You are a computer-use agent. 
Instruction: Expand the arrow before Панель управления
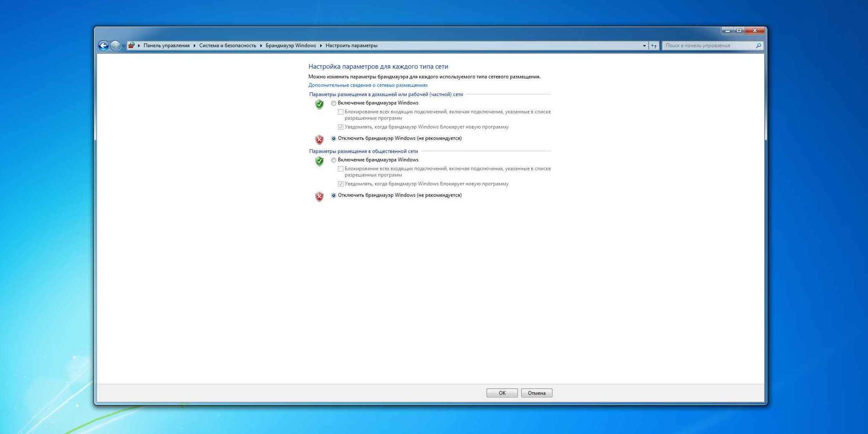139,46
